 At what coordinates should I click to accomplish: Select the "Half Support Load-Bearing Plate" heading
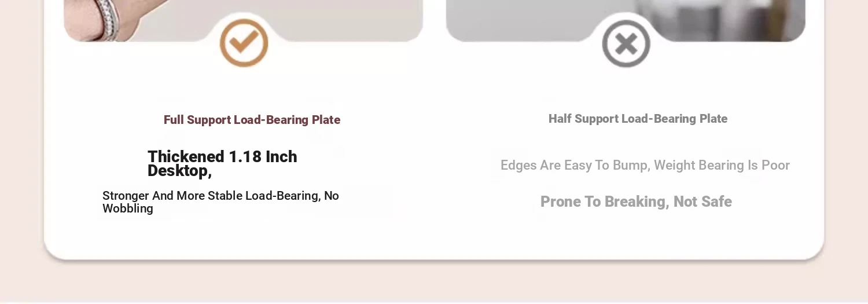[x=638, y=119]
